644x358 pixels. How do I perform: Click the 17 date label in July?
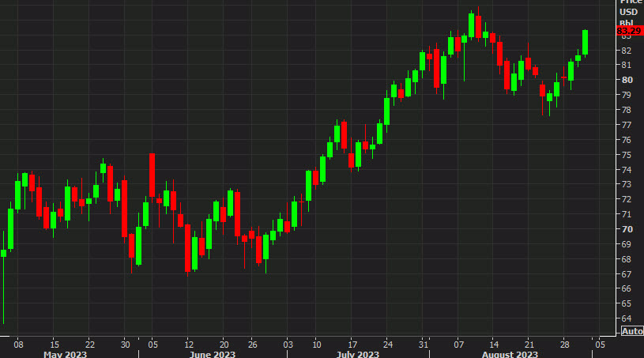click(352, 345)
